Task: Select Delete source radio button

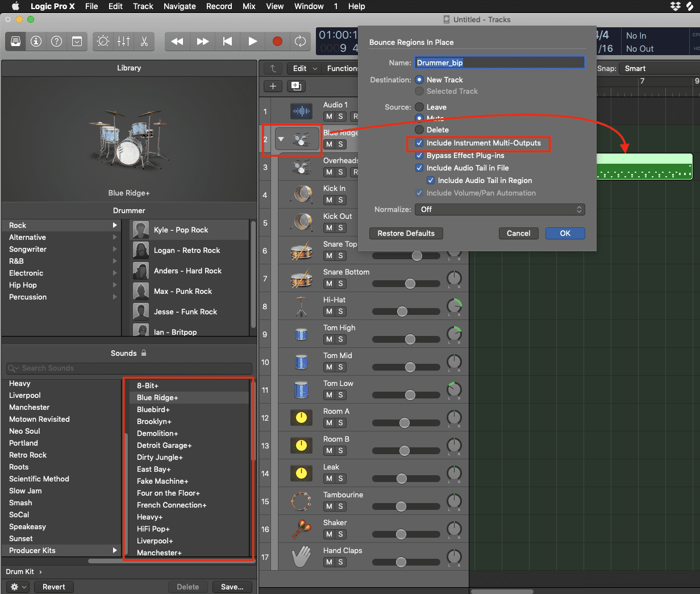Action: tap(419, 130)
